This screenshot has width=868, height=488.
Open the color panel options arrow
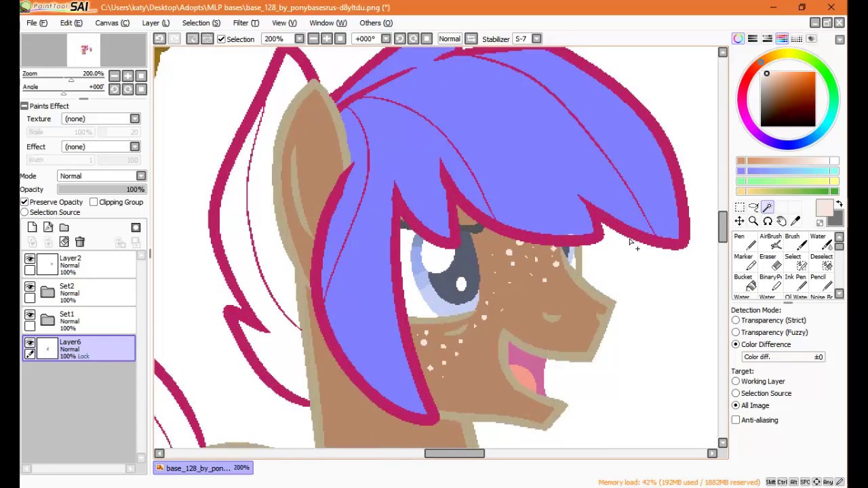[840, 39]
